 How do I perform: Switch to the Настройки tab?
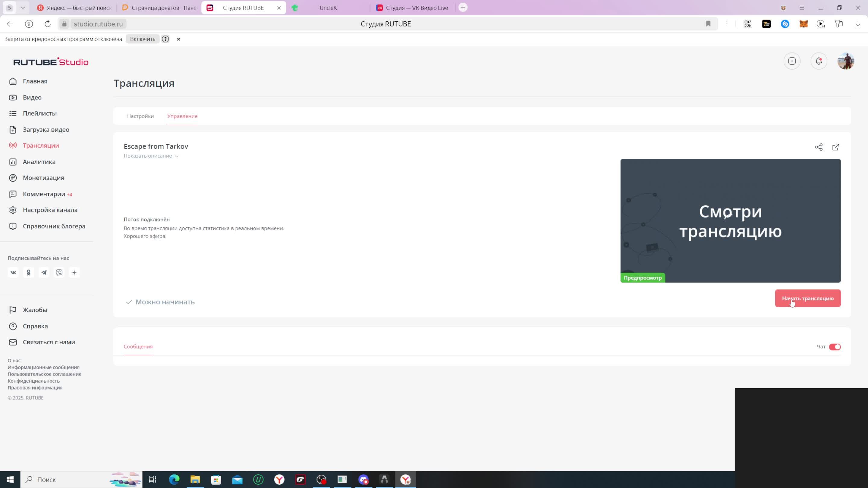pos(140,116)
